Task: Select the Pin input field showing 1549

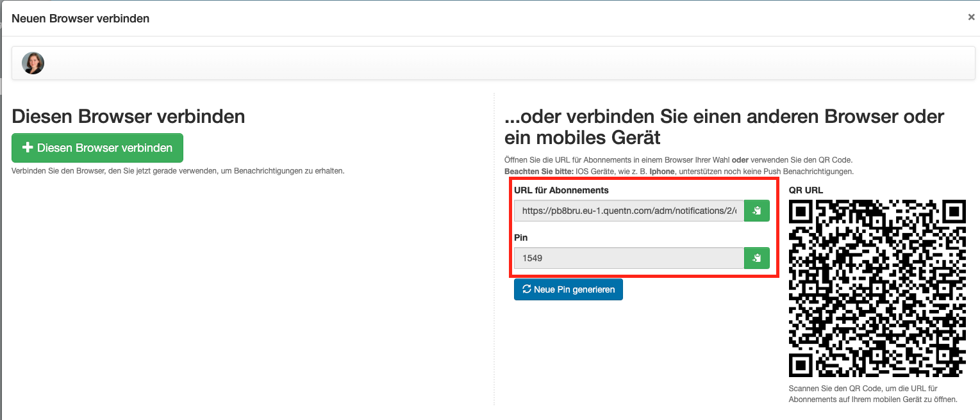Action: (629, 258)
